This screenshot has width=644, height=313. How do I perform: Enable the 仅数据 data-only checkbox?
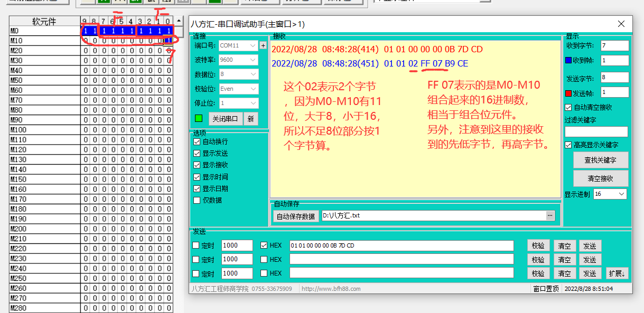pos(197,200)
